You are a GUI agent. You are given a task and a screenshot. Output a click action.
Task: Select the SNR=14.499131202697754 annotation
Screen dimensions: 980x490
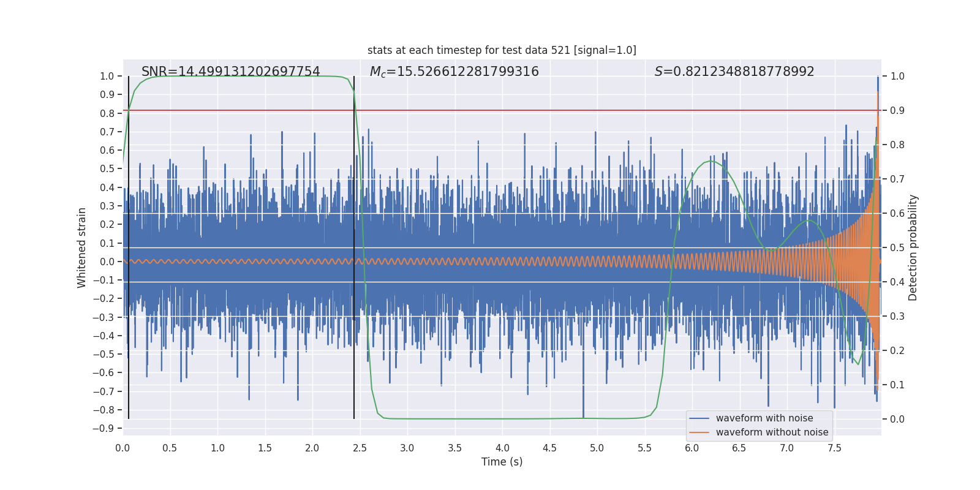pos(231,72)
